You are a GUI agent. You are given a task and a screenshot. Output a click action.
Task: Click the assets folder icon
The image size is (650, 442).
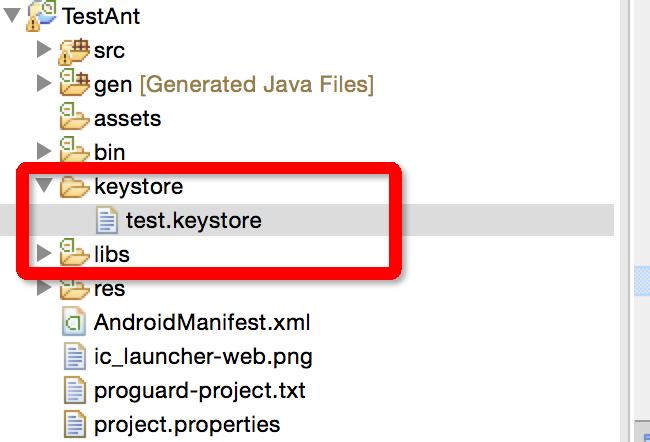point(74,118)
